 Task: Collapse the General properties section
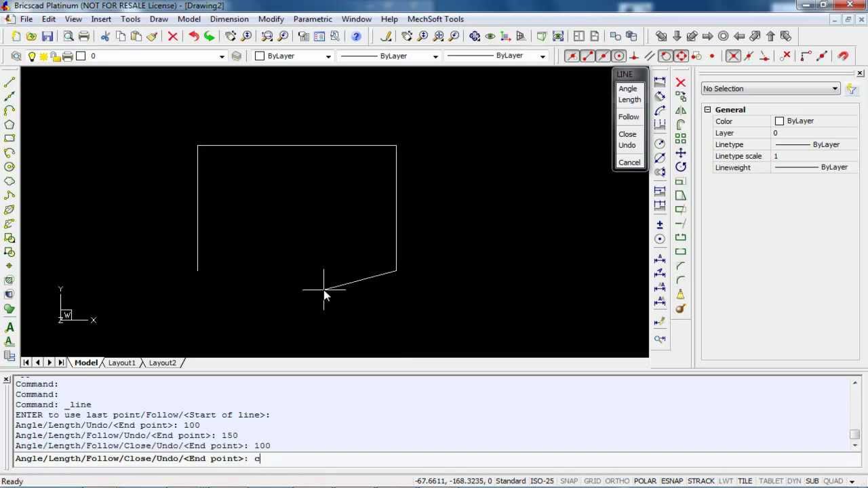[x=707, y=109]
